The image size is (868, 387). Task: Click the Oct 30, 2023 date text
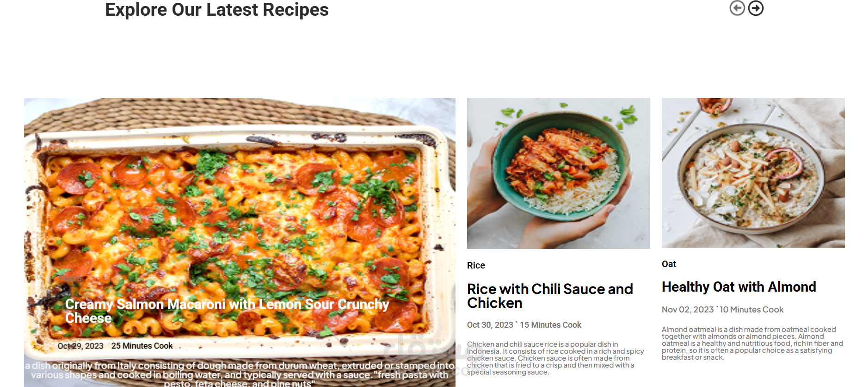tap(490, 325)
